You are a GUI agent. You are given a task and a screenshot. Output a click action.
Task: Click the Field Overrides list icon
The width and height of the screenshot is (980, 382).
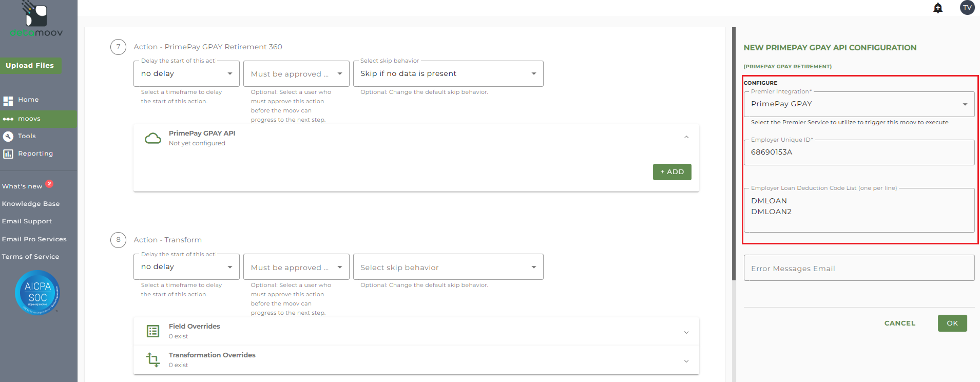(153, 331)
